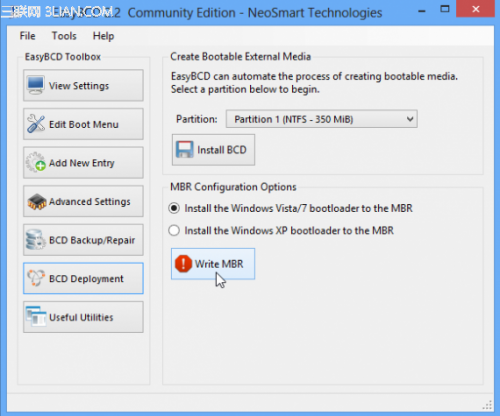This screenshot has width=500, height=416.
Task: Click the "MBR Configuration Options" group title
Action: (x=233, y=187)
